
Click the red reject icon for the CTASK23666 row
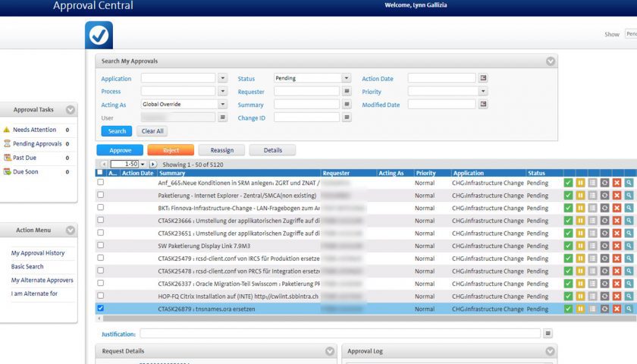click(x=617, y=220)
